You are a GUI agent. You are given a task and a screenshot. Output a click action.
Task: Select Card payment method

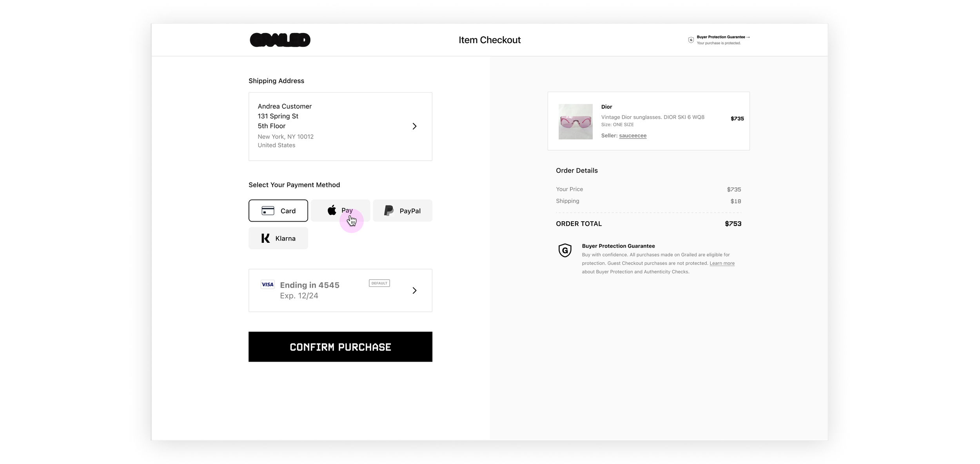278,211
